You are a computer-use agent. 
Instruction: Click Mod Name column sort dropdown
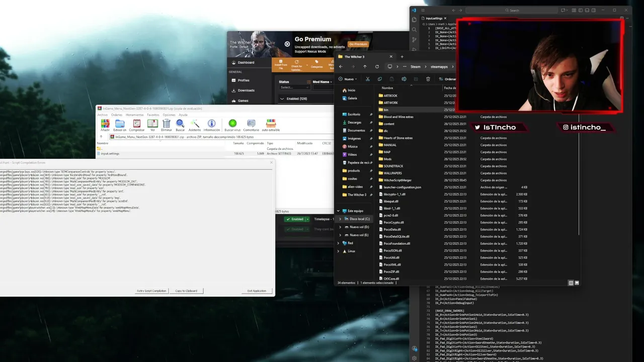pos(330,82)
